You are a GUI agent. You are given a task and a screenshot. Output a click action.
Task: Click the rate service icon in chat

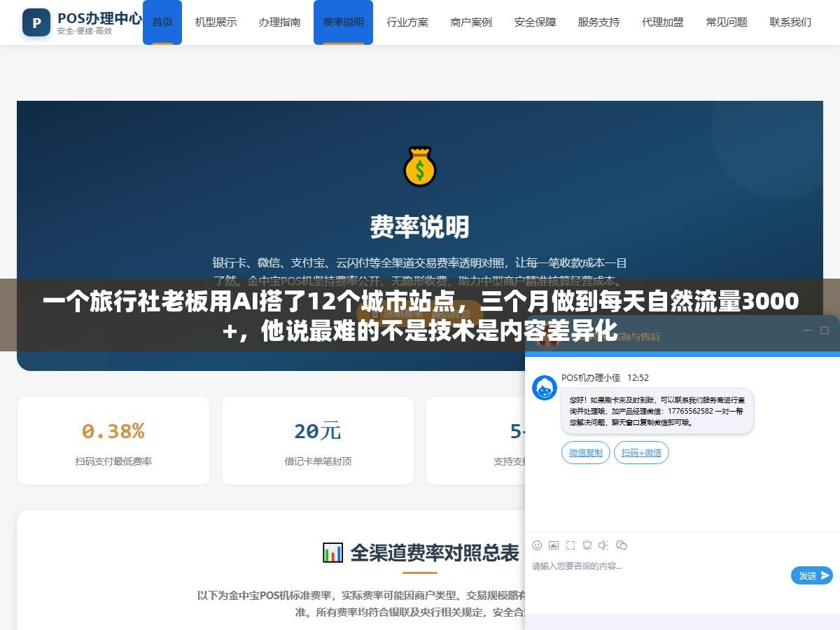coord(587,545)
